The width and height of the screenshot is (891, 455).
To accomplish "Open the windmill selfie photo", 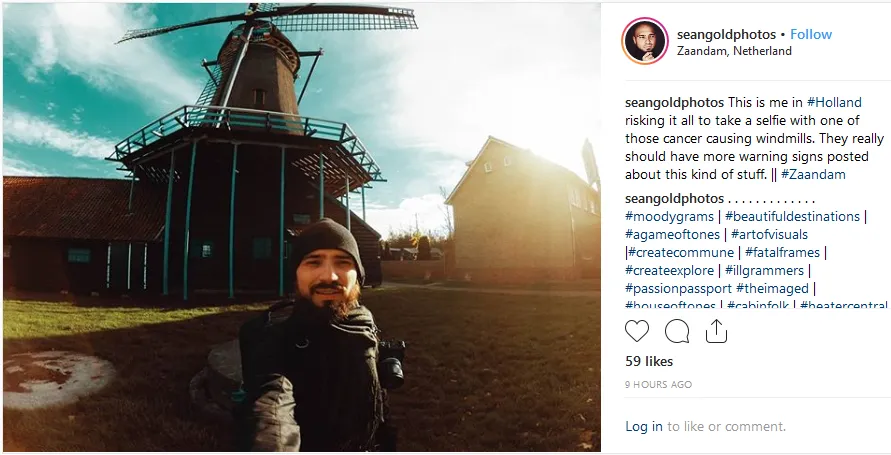I will tap(302, 227).
